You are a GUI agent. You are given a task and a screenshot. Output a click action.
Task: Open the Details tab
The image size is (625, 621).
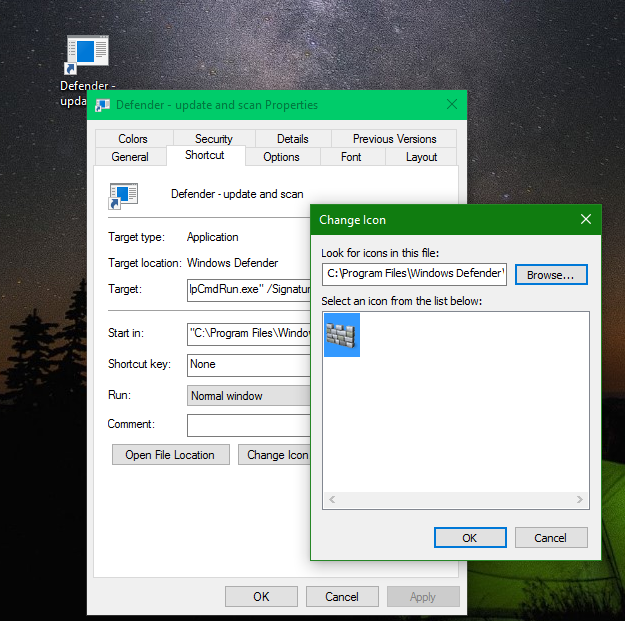293,139
